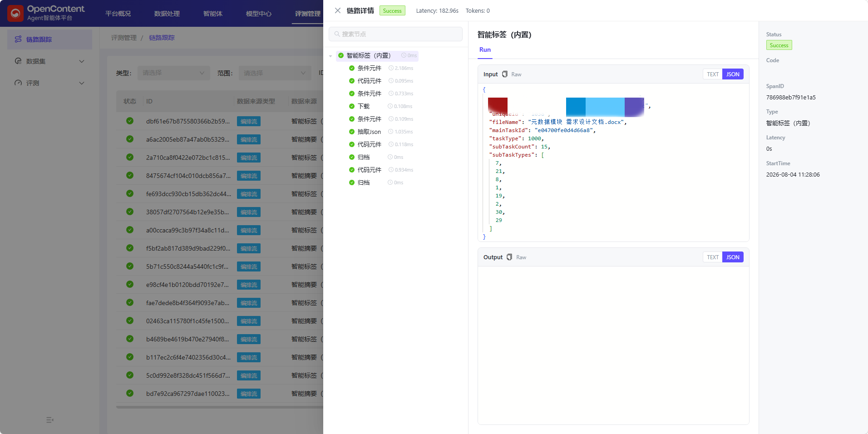The image size is (868, 434).
Task: Click the SpanID value 786988eb7f91e1a5
Action: coord(791,97)
